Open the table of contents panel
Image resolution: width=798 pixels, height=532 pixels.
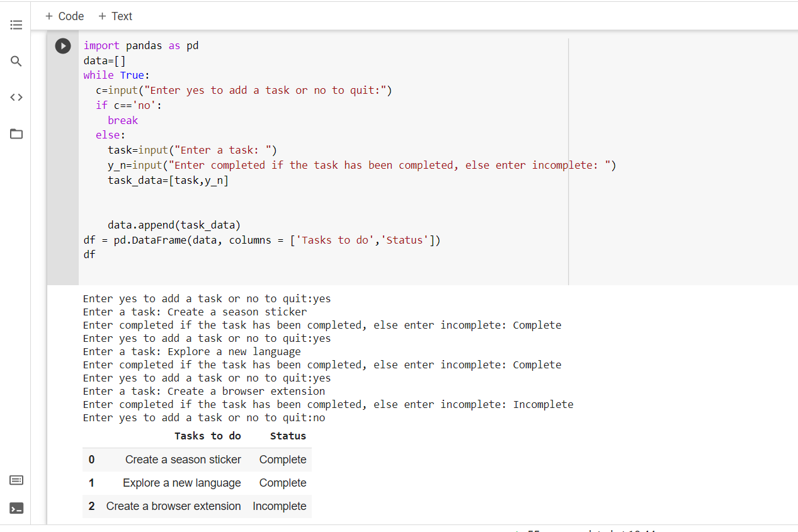(16, 25)
